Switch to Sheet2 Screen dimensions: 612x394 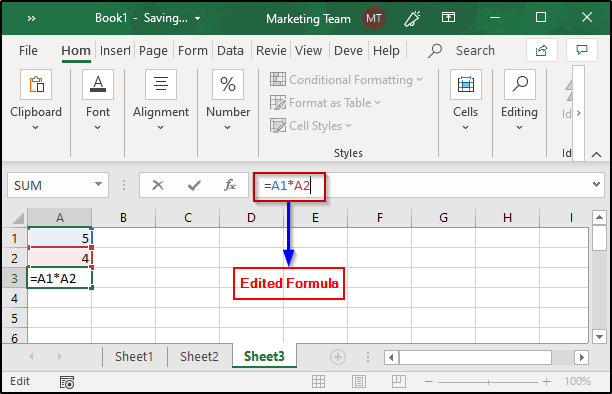coord(199,357)
